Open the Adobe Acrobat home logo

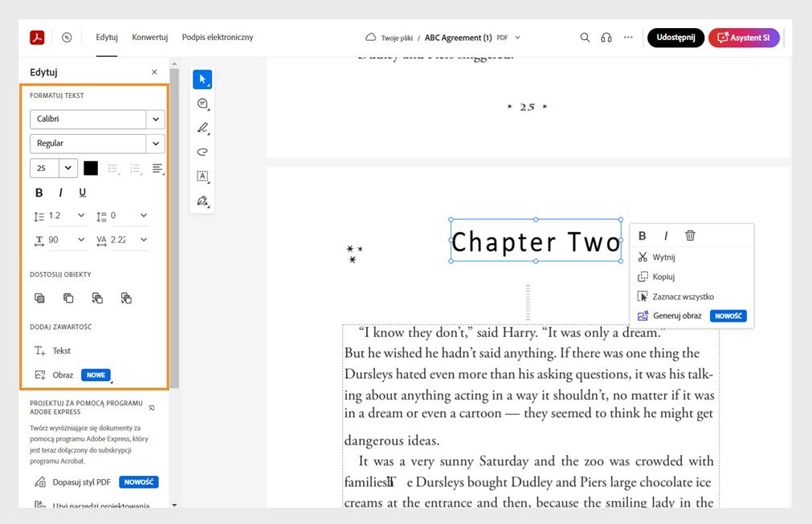click(x=37, y=37)
